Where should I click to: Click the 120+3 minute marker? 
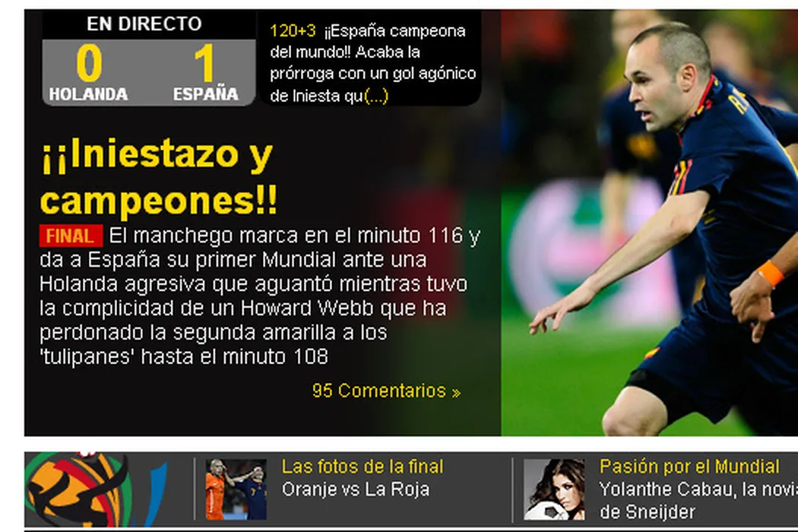pos(293,31)
